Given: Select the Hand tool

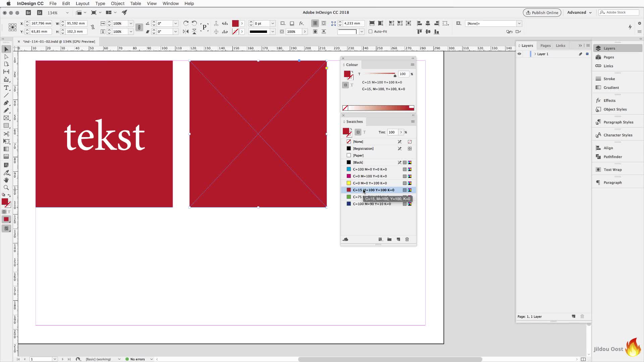Looking at the screenshot, I should point(6,180).
